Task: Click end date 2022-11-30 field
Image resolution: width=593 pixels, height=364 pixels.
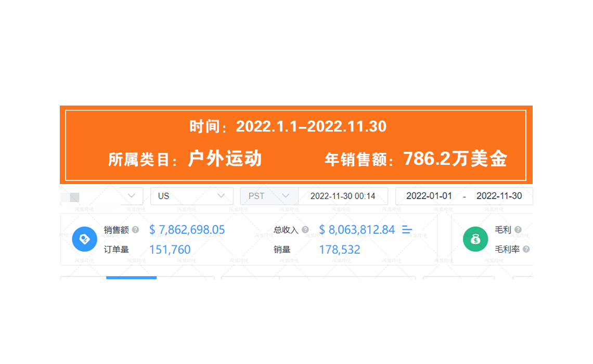Action: pos(499,196)
